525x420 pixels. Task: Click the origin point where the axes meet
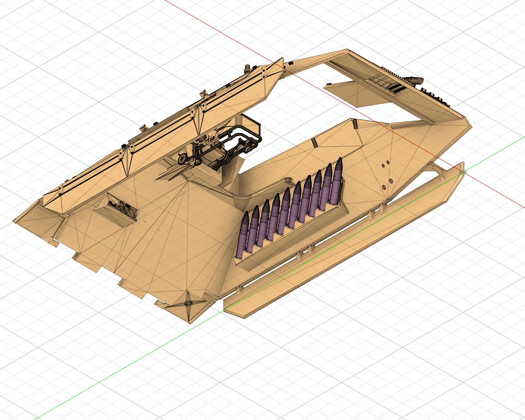coord(463,172)
